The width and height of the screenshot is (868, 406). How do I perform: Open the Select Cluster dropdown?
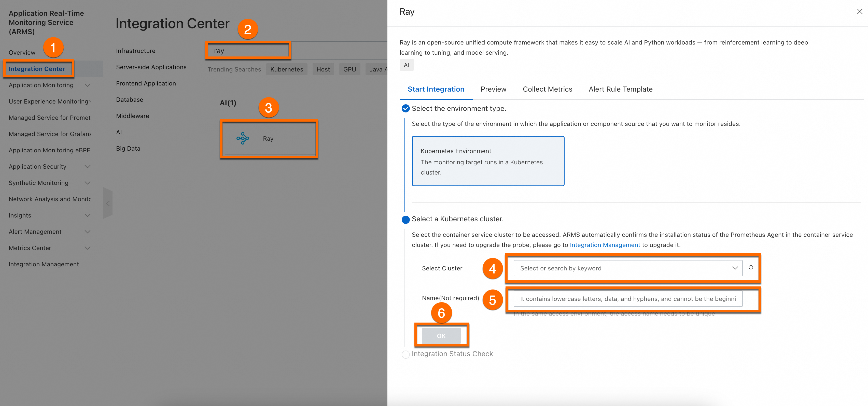(x=627, y=268)
